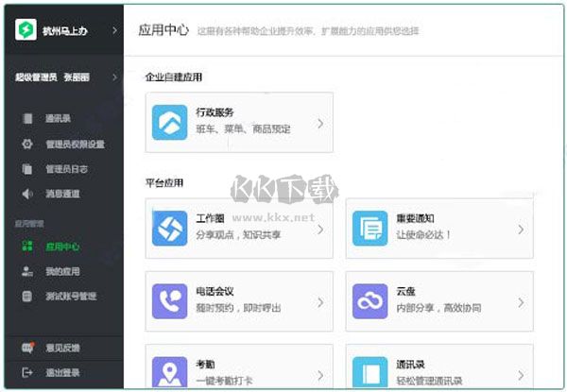The height and width of the screenshot is (392, 567).
Task: Click the 分享观点，知识共享 description
Action: pyautogui.click(x=238, y=235)
